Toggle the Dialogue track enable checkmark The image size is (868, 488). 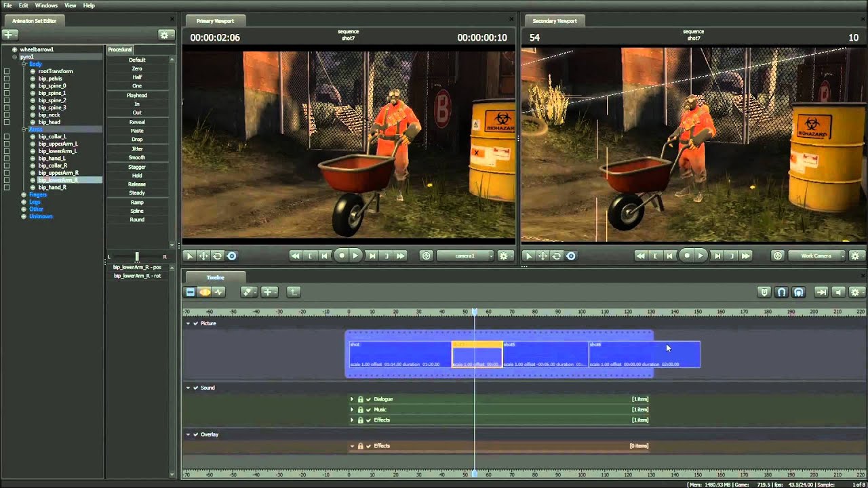(x=368, y=399)
